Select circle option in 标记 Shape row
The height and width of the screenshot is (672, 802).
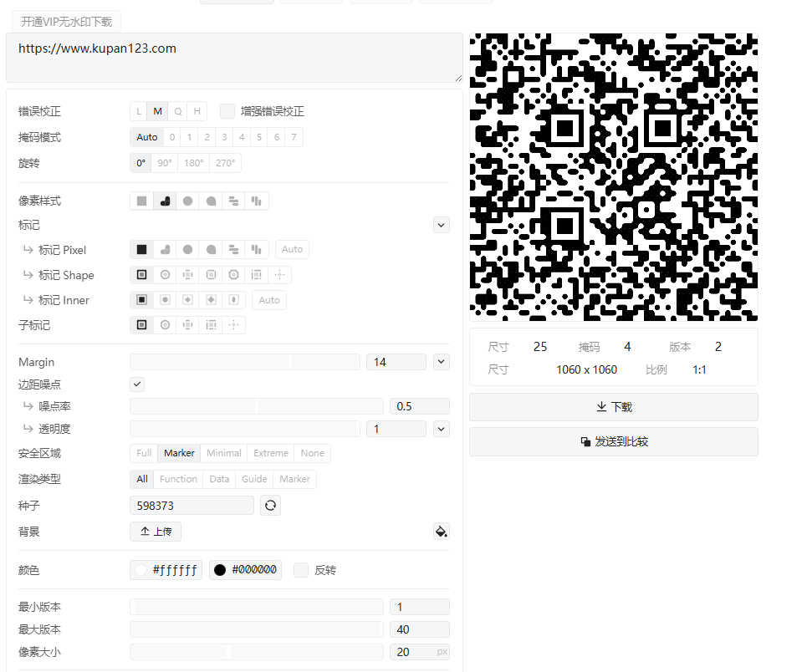pyautogui.click(x=166, y=275)
